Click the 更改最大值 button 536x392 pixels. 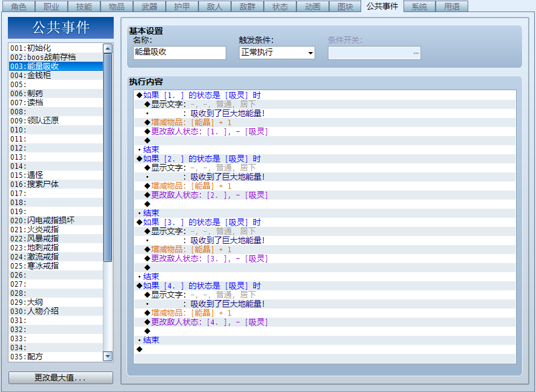[60, 377]
